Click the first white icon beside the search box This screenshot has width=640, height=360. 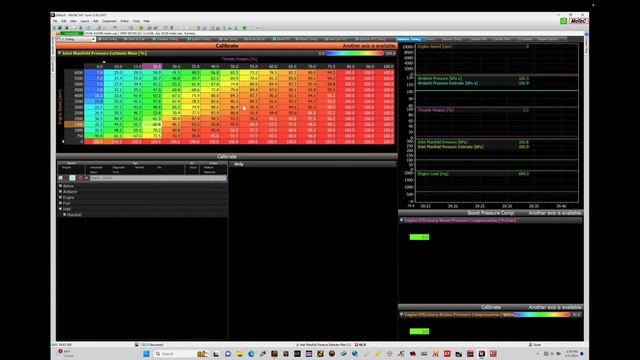60,178
